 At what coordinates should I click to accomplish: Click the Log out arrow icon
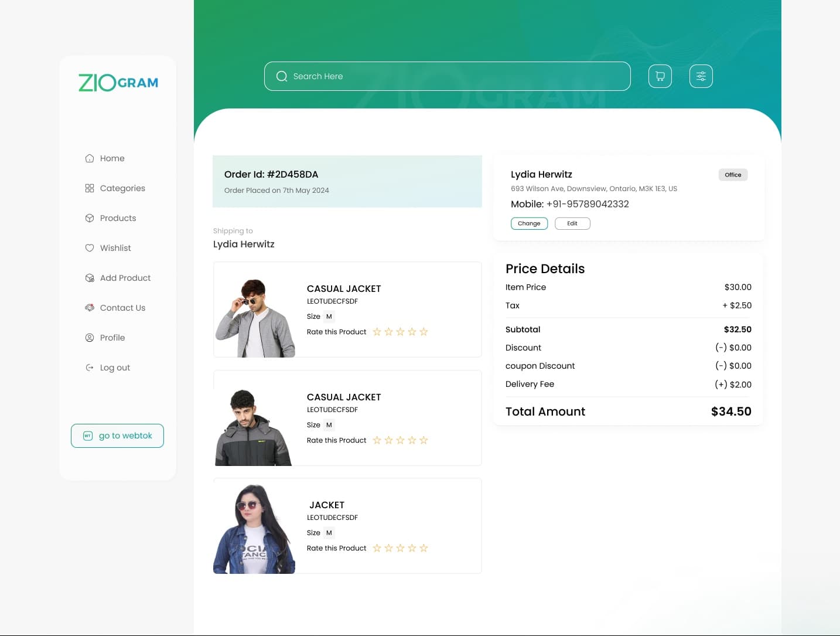(x=90, y=368)
